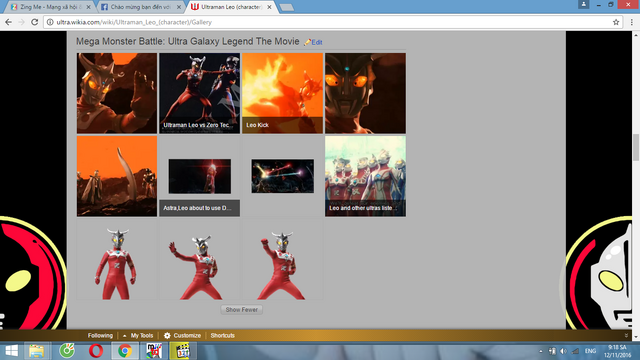Viewport: 640px width, 360px height.
Task: Click the pencil icon beside Edit
Action: [307, 42]
